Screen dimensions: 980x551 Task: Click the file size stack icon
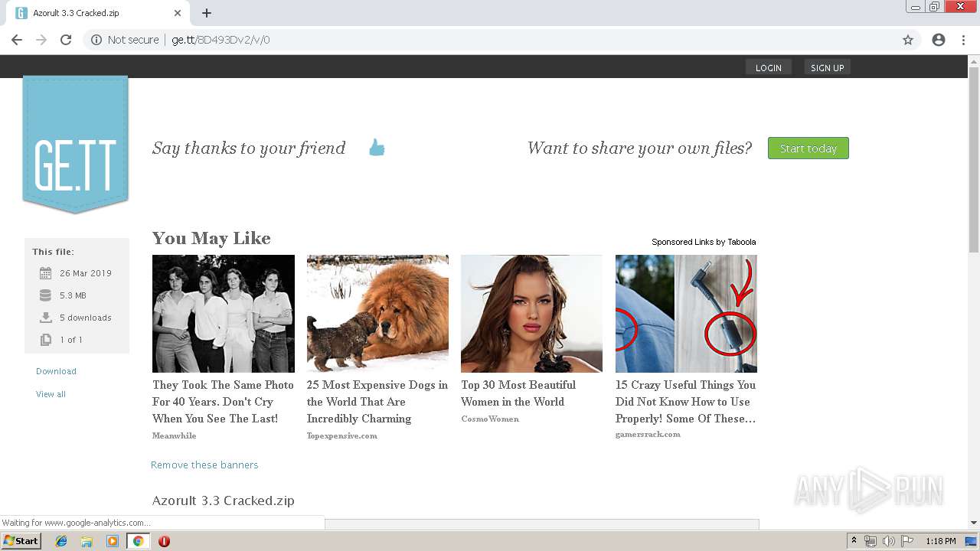click(x=45, y=295)
